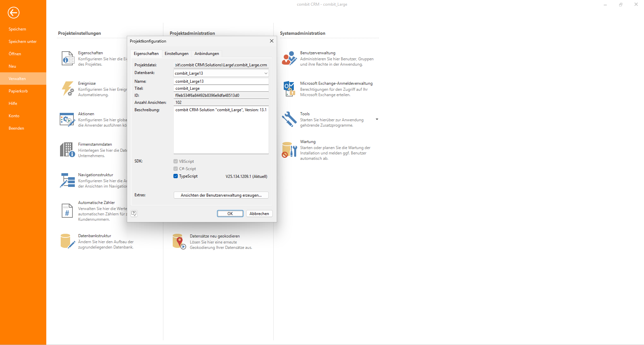Click the Wartung maintenance icon
This screenshot has width=644, height=345.
pyautogui.click(x=289, y=150)
